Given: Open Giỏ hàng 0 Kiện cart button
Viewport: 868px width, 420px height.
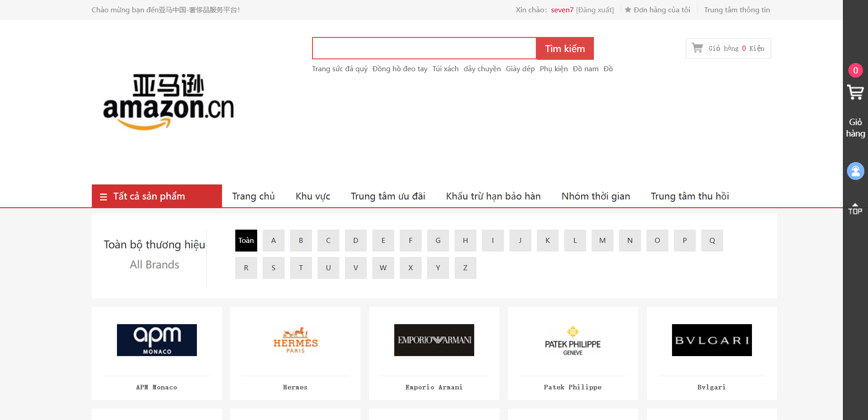Looking at the screenshot, I should [x=728, y=48].
